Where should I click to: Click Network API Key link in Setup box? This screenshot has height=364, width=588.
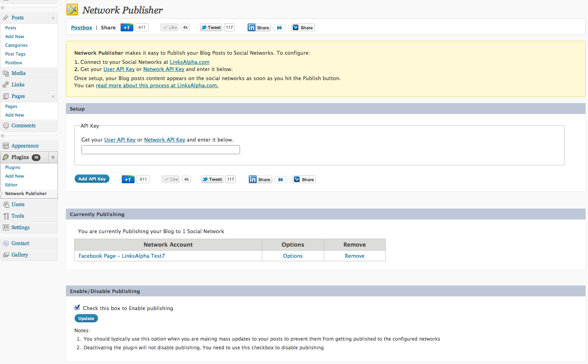tap(165, 140)
